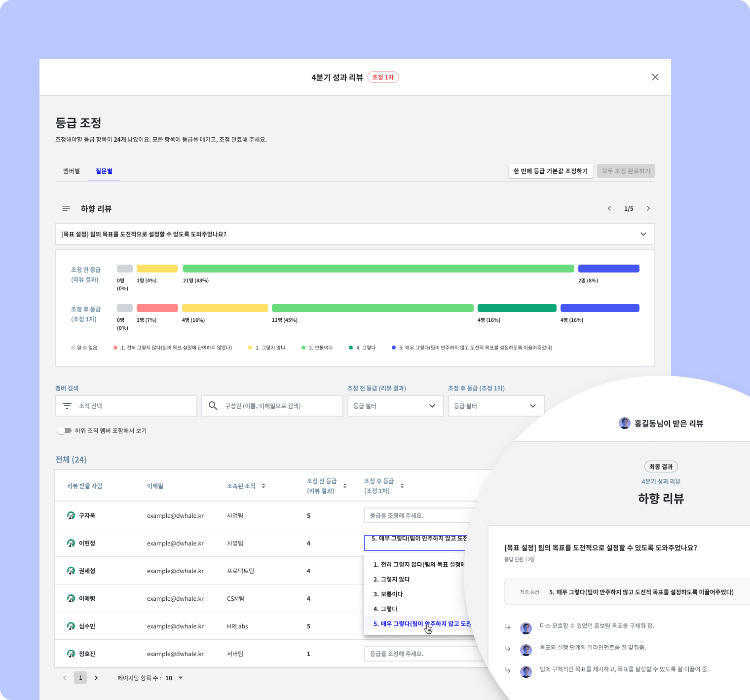This screenshot has height=700, width=750.
Task: Go to next page in pagination
Action: point(96,678)
